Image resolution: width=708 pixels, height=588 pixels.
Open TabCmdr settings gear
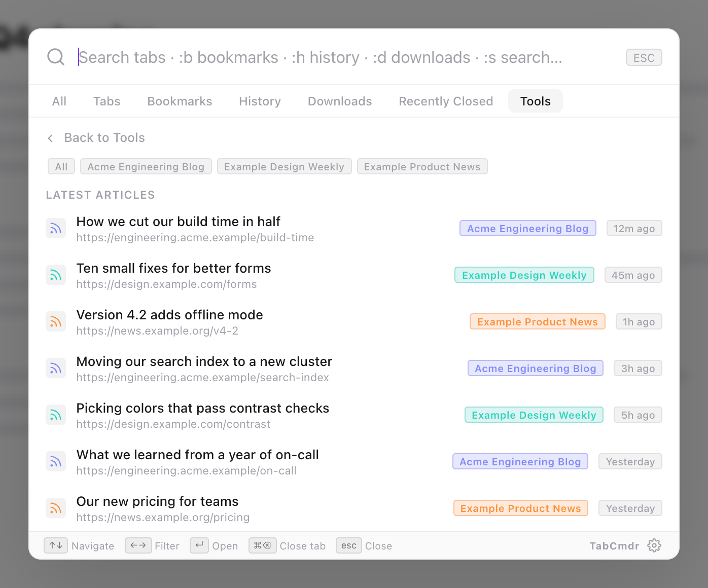(654, 545)
